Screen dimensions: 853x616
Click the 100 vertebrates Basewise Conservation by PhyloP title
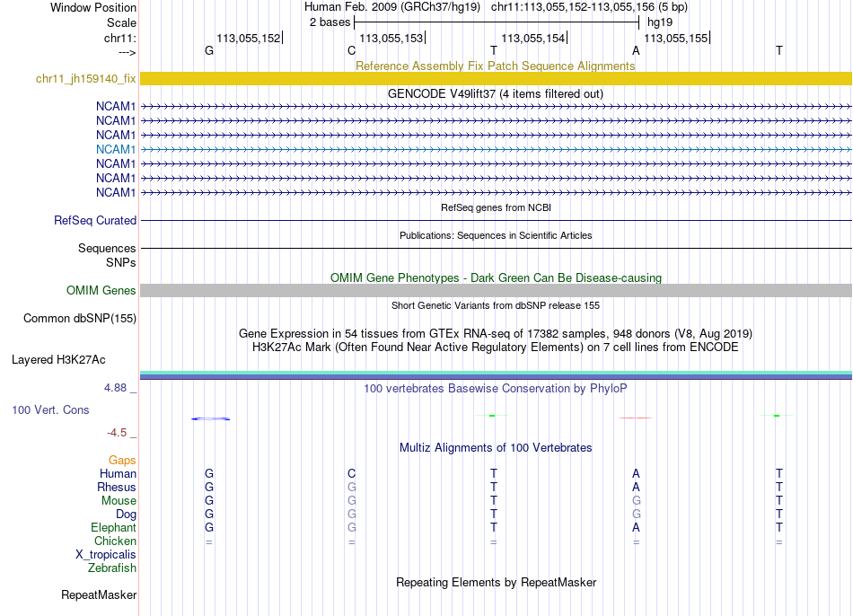(496, 389)
